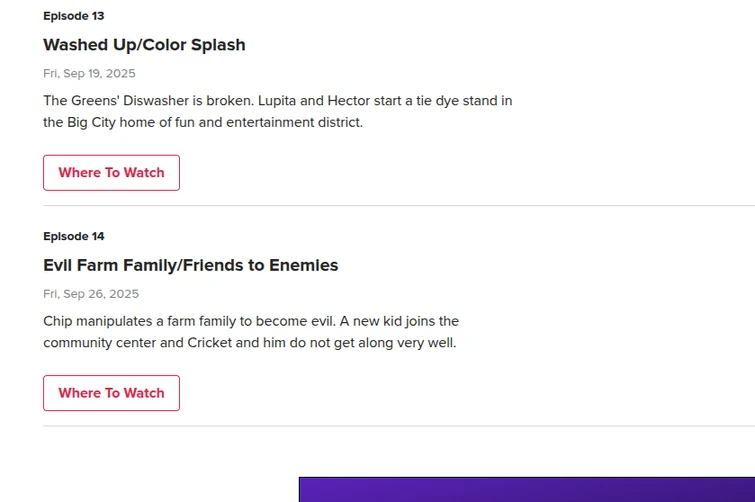Click the divider line below Episode 13
Viewport: 755px width, 502px height.
tap(398, 206)
